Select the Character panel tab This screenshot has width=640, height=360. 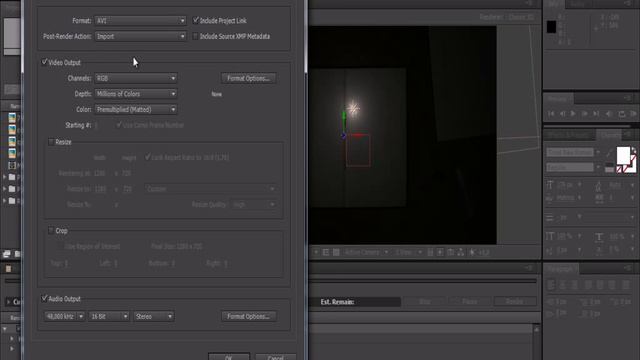609,134
